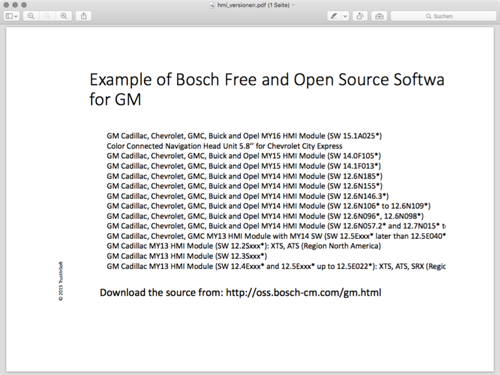
Task: Select the line with SW 12.6N096, 12.6N098
Action: (265, 216)
